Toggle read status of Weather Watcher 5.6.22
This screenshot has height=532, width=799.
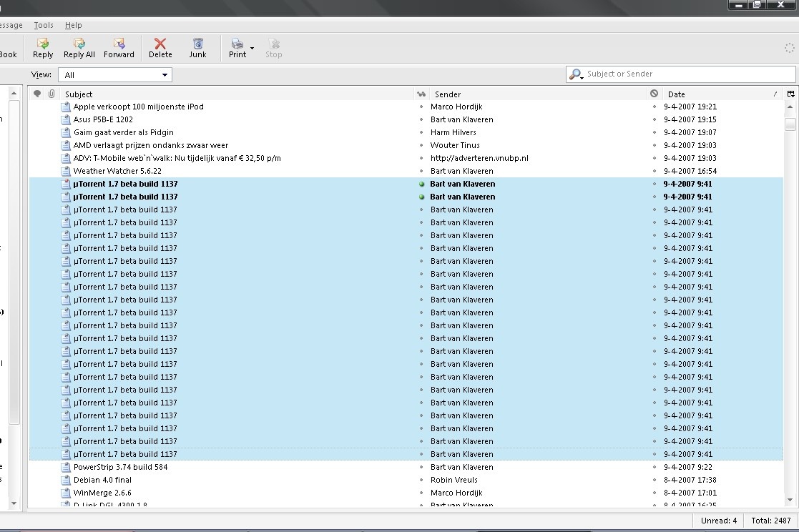(x=421, y=171)
